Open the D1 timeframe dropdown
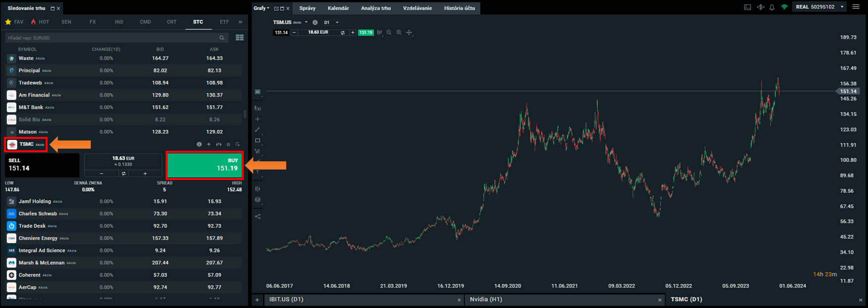 [x=331, y=22]
